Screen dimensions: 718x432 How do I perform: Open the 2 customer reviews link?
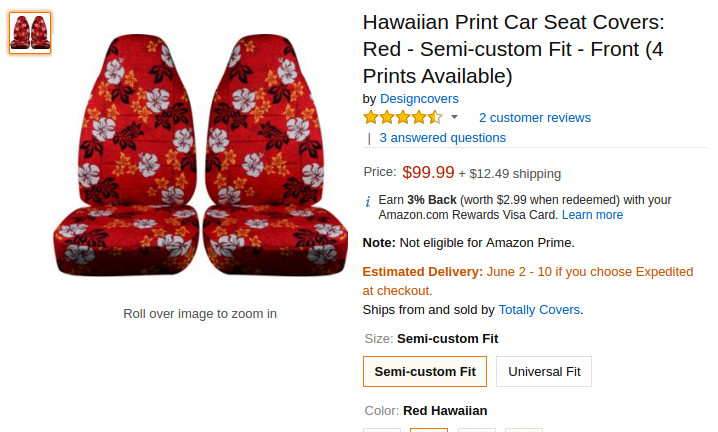(x=534, y=117)
